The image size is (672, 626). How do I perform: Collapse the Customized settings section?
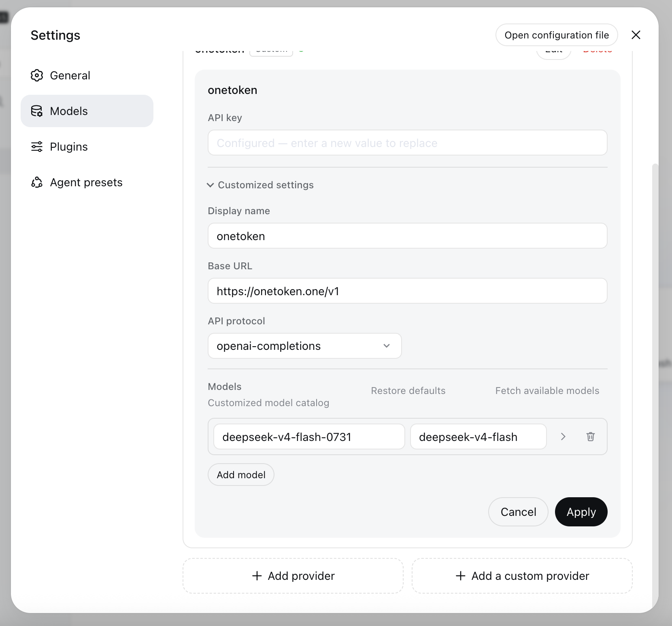click(x=260, y=185)
